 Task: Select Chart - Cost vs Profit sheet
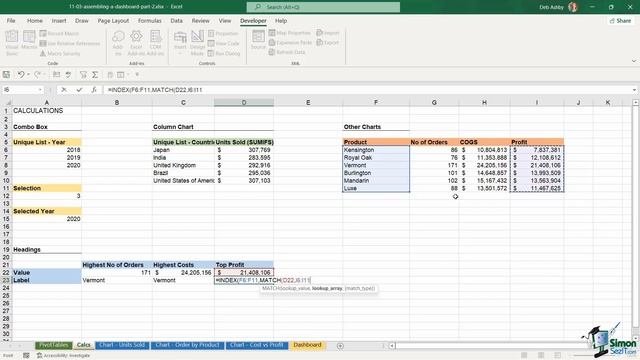(257, 345)
